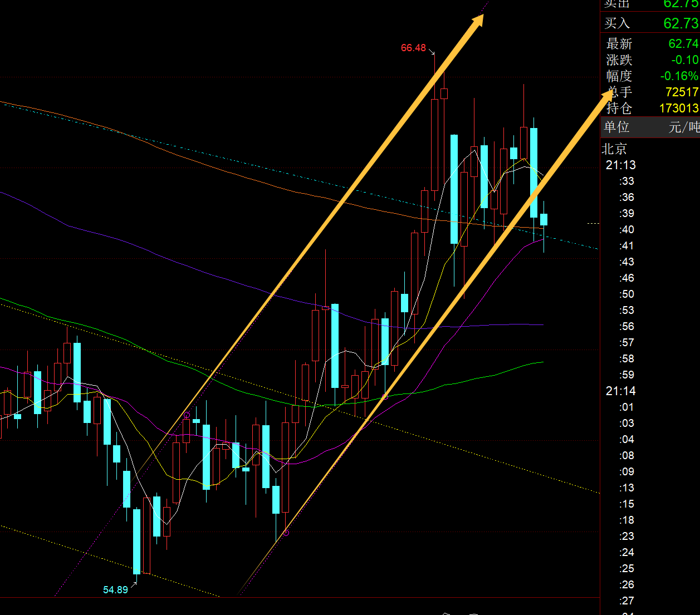The image size is (700, 615).
Task: Click the 总手 volume value 72517
Action: pyautogui.click(x=682, y=92)
